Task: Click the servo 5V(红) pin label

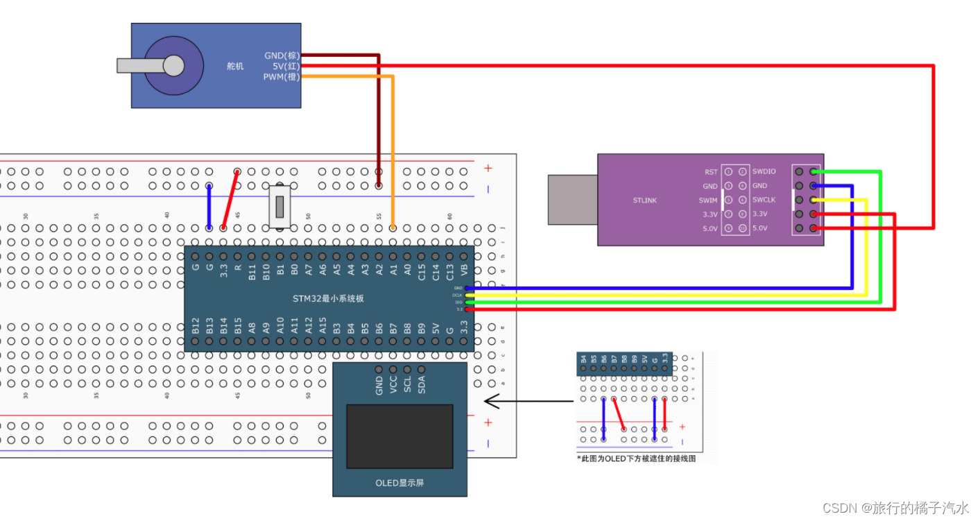Action: coord(286,66)
